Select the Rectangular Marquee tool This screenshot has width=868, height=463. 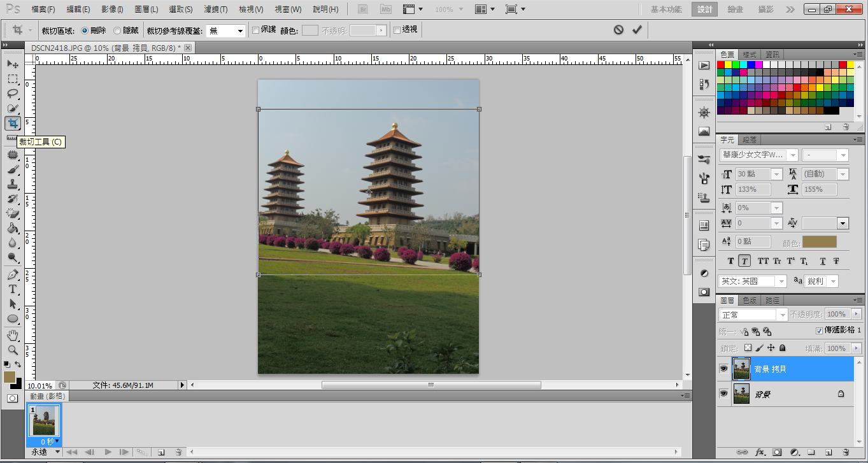tap(13, 79)
